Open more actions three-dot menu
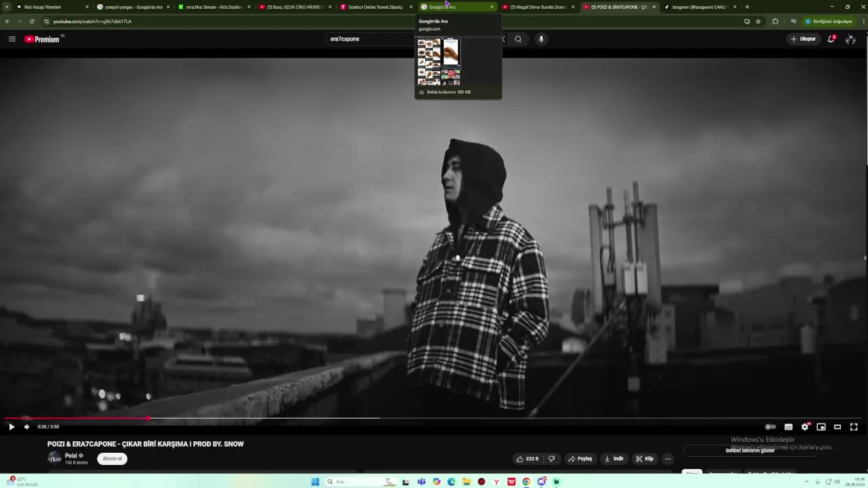 (x=667, y=459)
